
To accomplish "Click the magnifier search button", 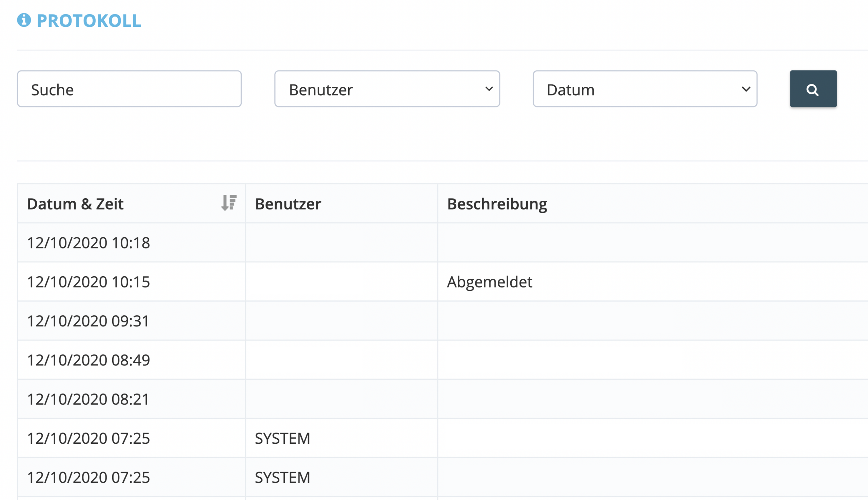I will [813, 89].
